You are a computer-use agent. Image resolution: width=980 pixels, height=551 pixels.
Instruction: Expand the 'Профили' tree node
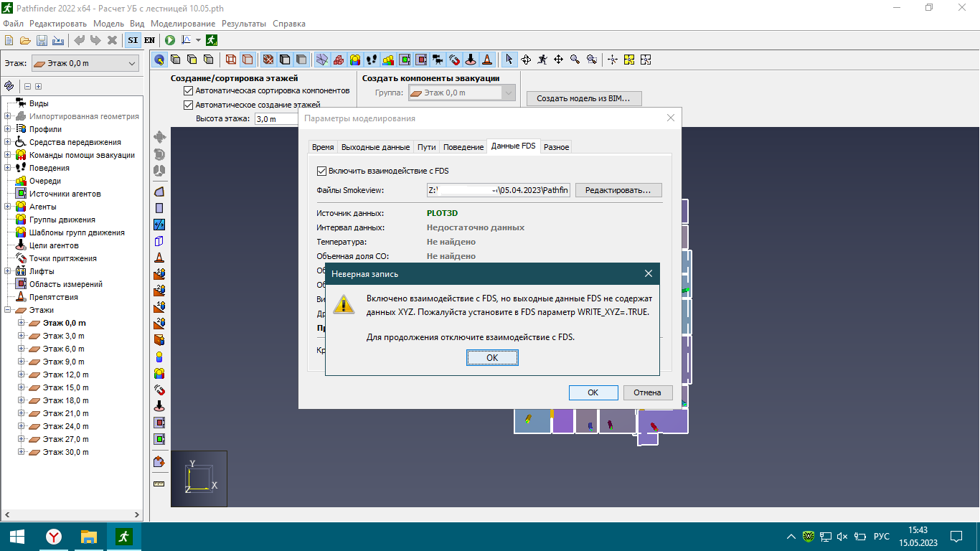(x=7, y=129)
